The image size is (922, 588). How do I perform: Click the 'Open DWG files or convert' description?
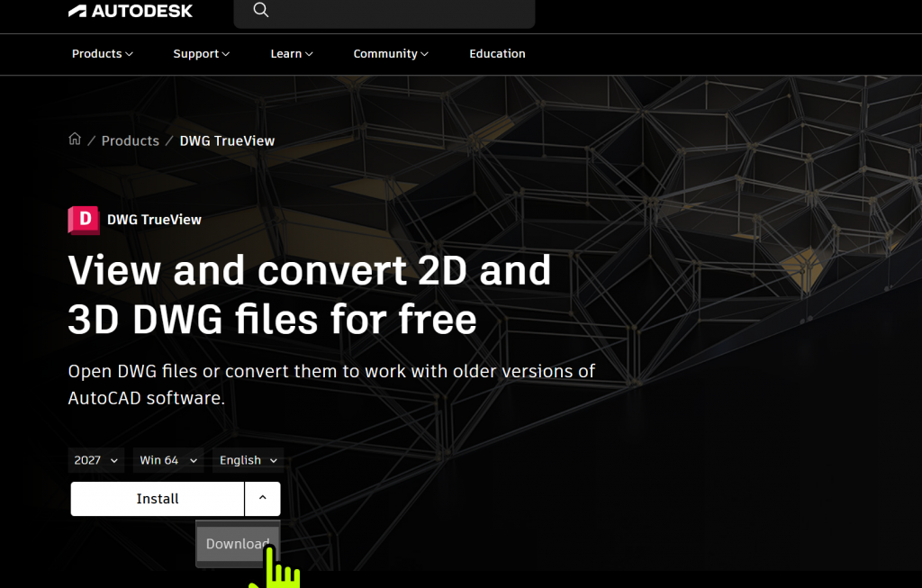331,384
